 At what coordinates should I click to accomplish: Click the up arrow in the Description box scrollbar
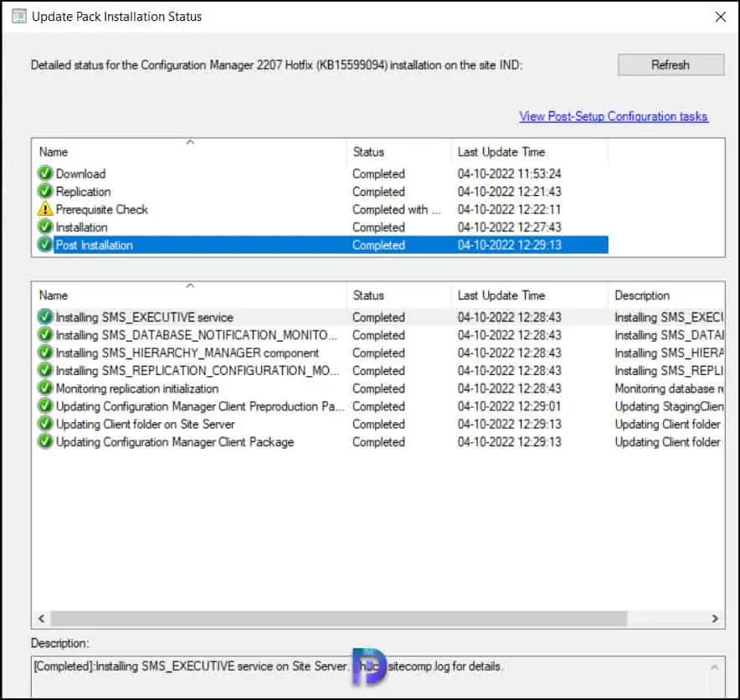click(715, 667)
